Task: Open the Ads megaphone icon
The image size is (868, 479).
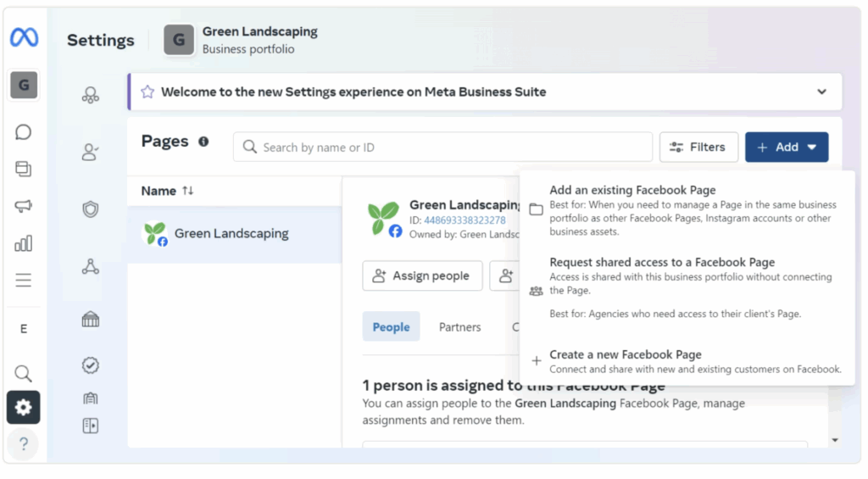Action: coord(23,205)
